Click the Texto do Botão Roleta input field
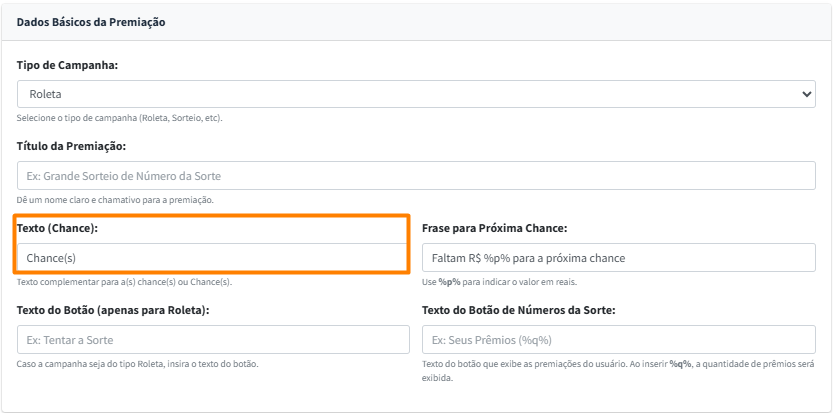This screenshot has height=413, width=833. click(x=212, y=340)
